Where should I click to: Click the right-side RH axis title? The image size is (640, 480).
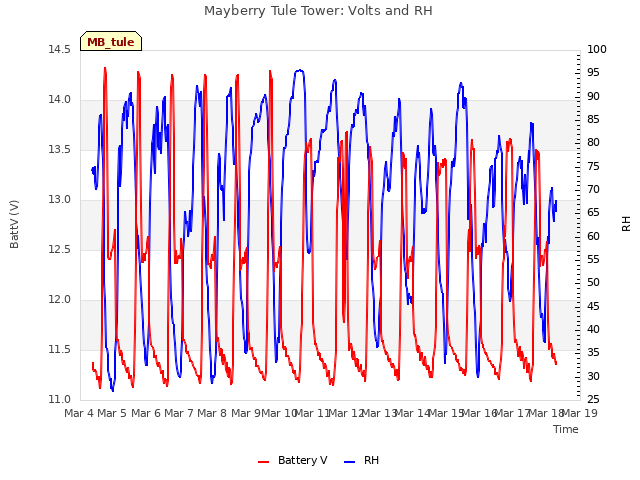626,224
